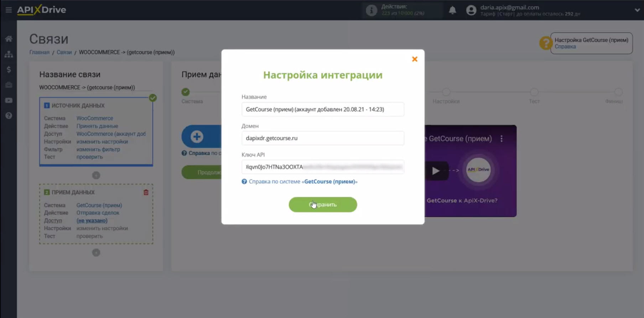The image size is (644, 318).
Task: Open the hamburger menu
Action: click(x=9, y=10)
